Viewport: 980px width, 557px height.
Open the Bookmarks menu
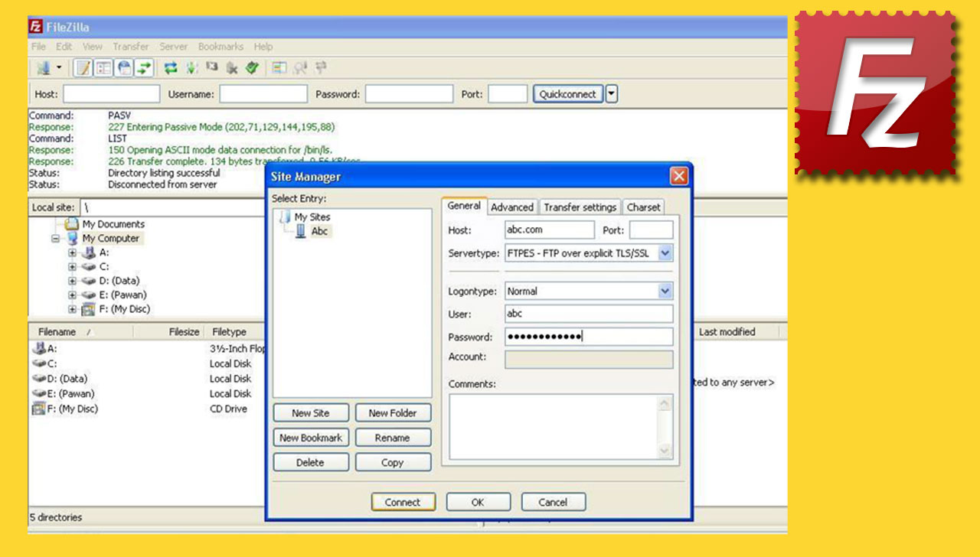click(221, 47)
